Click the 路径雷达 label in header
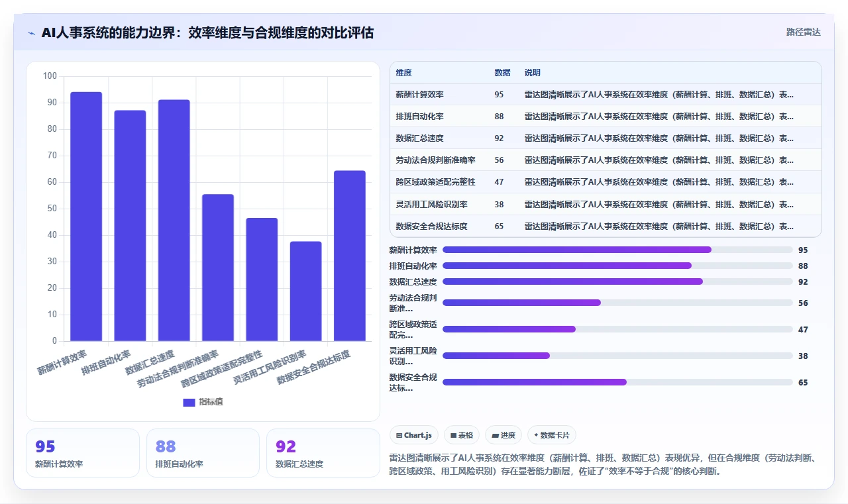848x504 pixels. pyautogui.click(x=804, y=32)
